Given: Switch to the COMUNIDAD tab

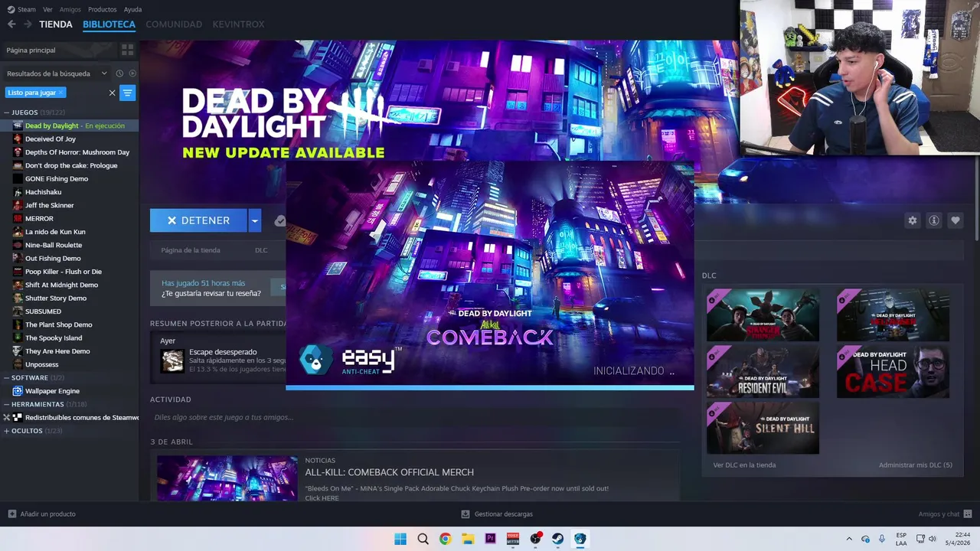Looking at the screenshot, I should click(174, 24).
